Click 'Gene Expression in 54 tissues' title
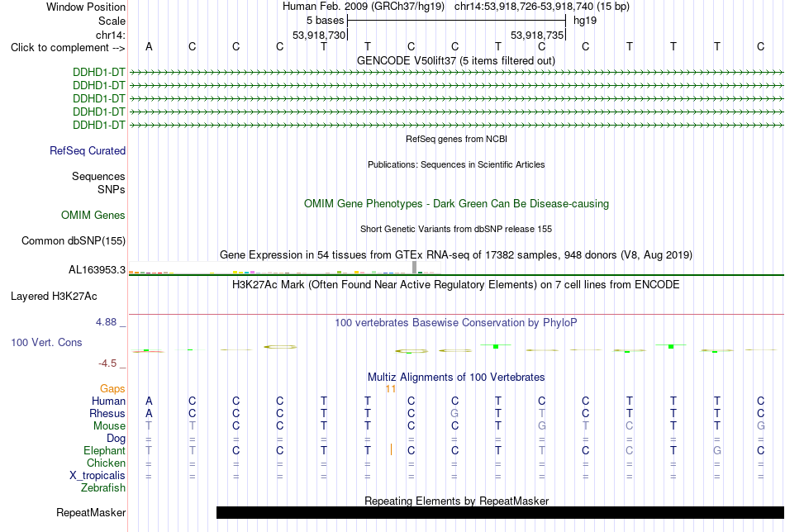The width and height of the screenshot is (785, 532). 456,254
